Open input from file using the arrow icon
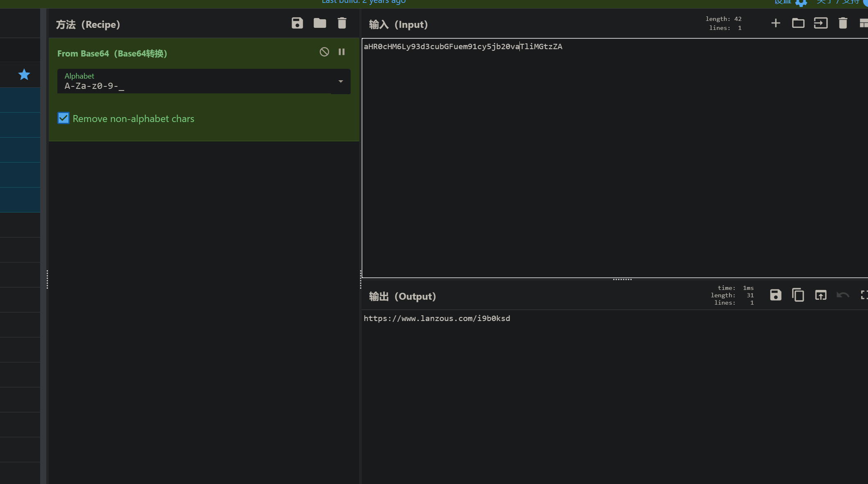The width and height of the screenshot is (868, 484). tap(820, 23)
